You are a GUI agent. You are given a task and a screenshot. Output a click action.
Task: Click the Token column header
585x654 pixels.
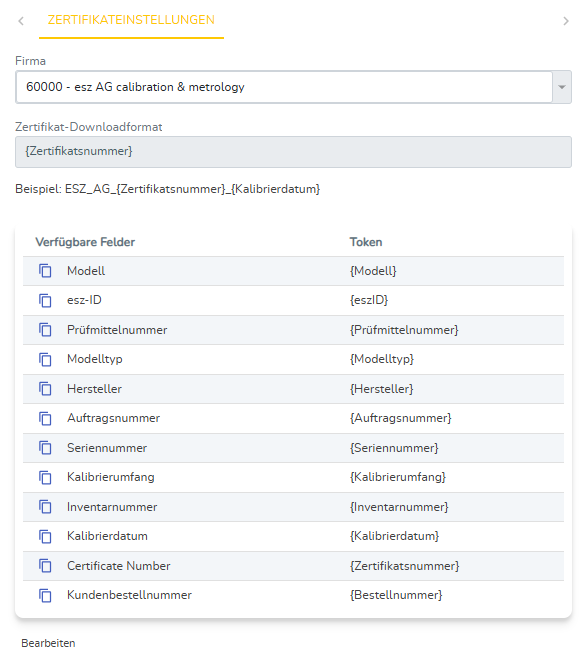click(366, 242)
